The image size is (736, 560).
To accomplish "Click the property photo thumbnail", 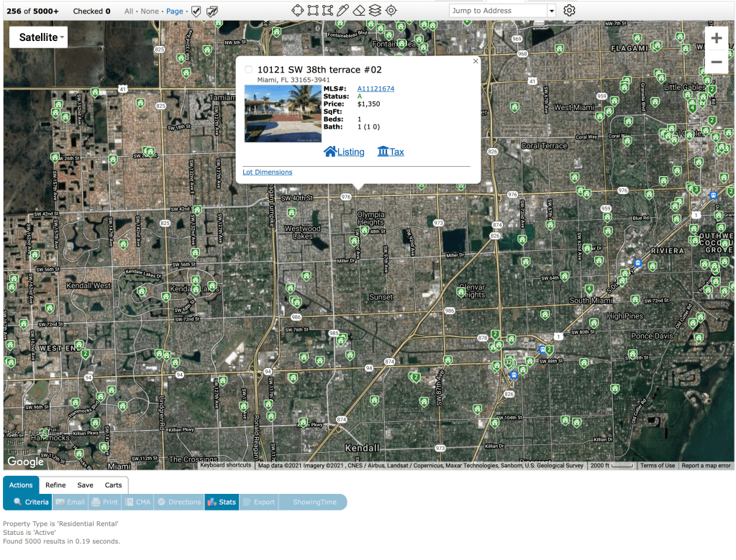I will (283, 114).
